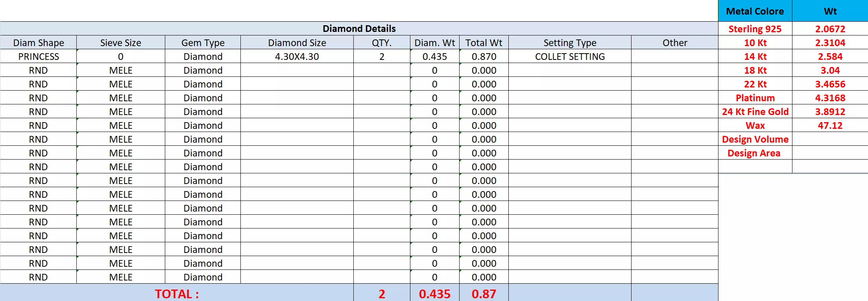Screen dimensions: 868x301
Task: Click the empty Design Volume value cell
Action: tap(830, 139)
